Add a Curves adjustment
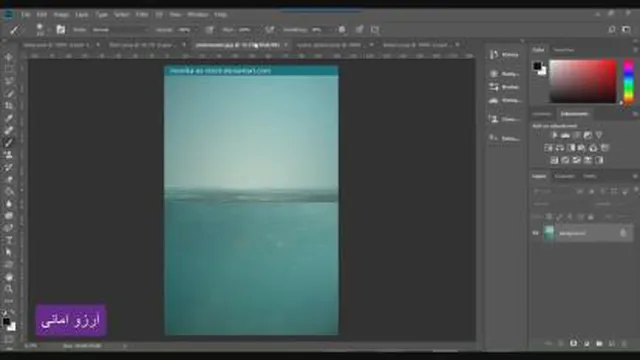 tap(576, 135)
